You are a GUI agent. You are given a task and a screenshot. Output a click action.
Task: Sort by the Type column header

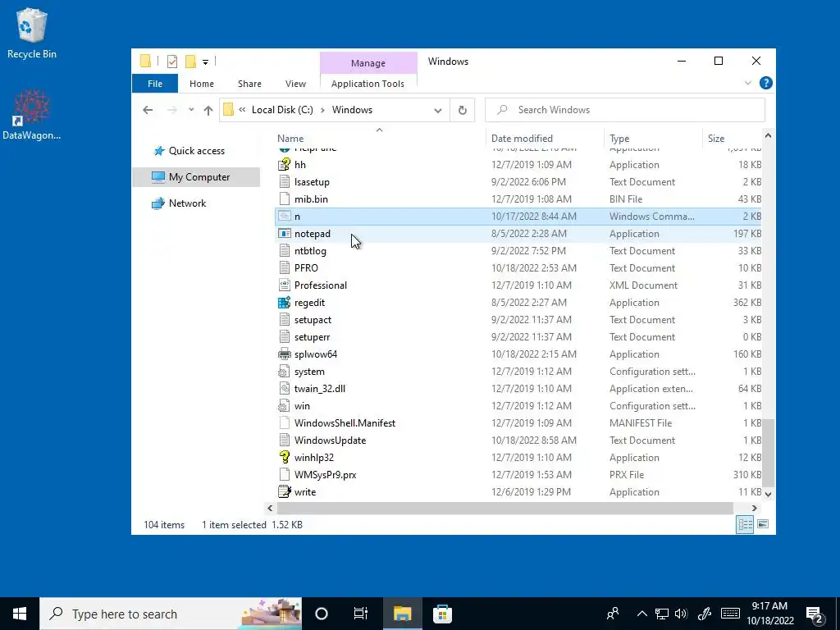(619, 138)
